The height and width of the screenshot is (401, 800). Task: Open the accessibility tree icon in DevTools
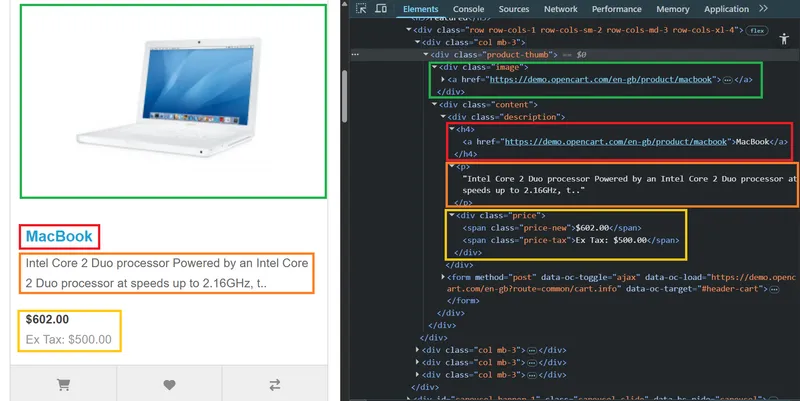[784, 39]
